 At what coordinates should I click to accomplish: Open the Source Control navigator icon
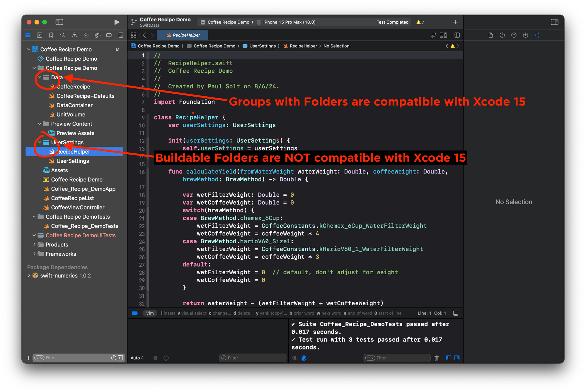tap(40, 35)
